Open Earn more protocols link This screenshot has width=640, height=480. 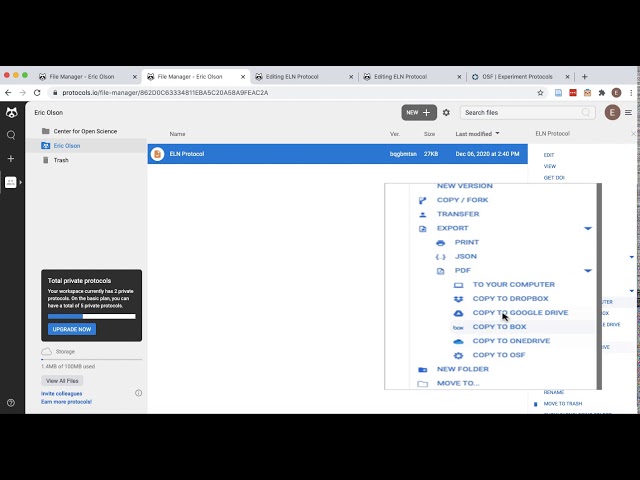click(66, 402)
